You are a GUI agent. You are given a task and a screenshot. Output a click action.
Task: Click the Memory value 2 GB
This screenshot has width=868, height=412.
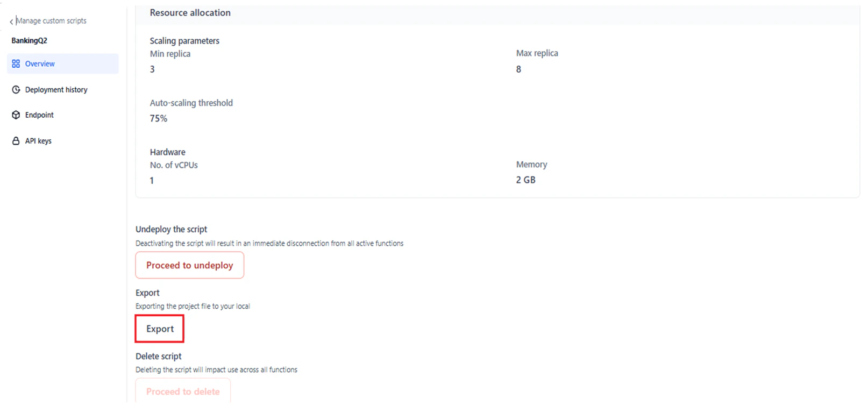click(524, 180)
